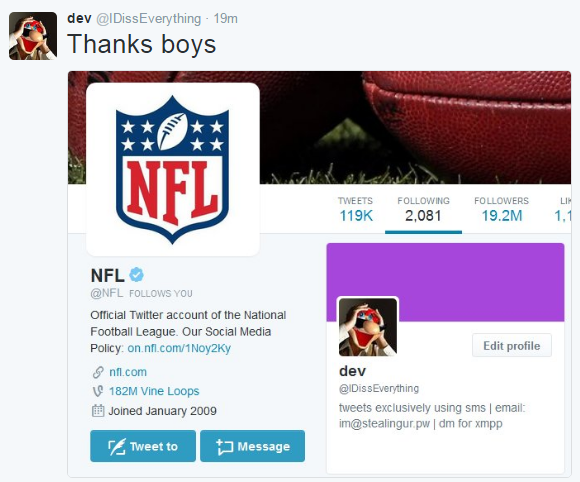Screen dimensions: 580x482
Task: Click the Vine logo icon
Action: pyautogui.click(x=97, y=391)
